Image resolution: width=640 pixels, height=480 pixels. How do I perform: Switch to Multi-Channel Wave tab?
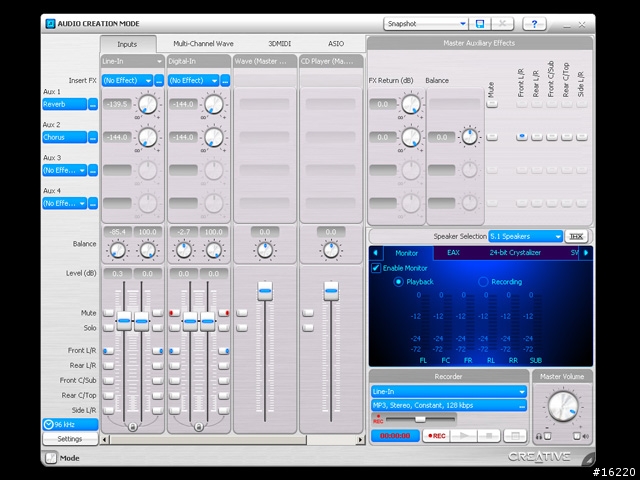[203, 44]
